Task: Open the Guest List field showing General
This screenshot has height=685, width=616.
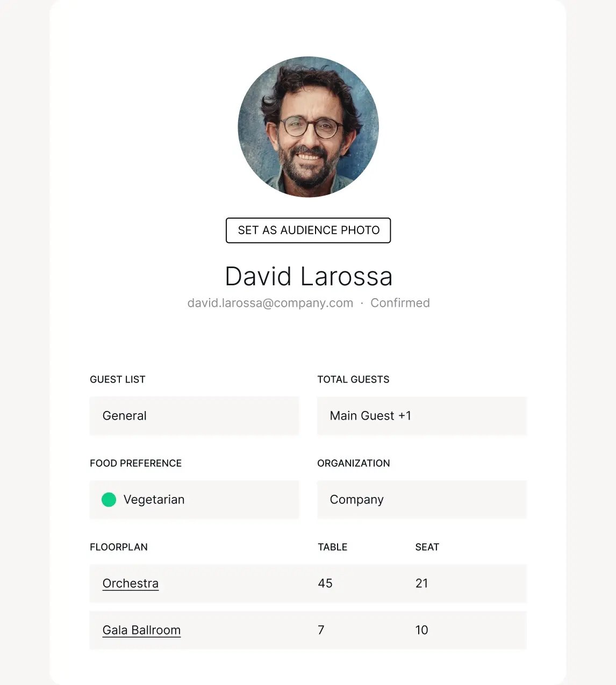Action: click(194, 416)
